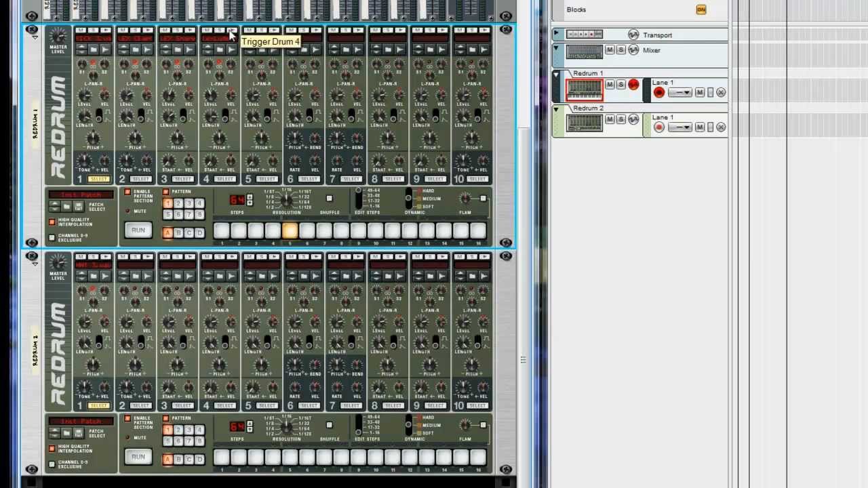
Task: Select pattern bank B on Redrum 1
Action: (178, 233)
